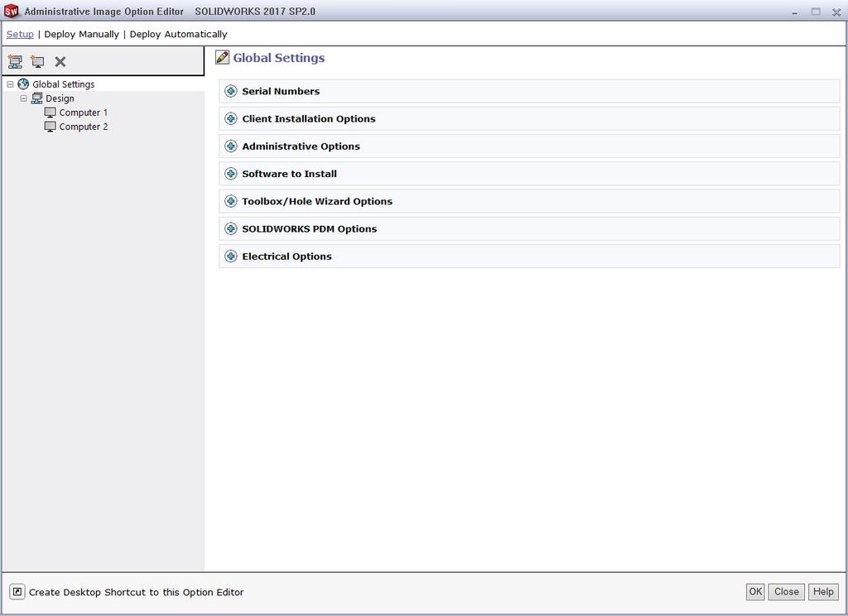The width and height of the screenshot is (848, 616).
Task: Click the Add Group toolbar icon
Action: [15, 61]
